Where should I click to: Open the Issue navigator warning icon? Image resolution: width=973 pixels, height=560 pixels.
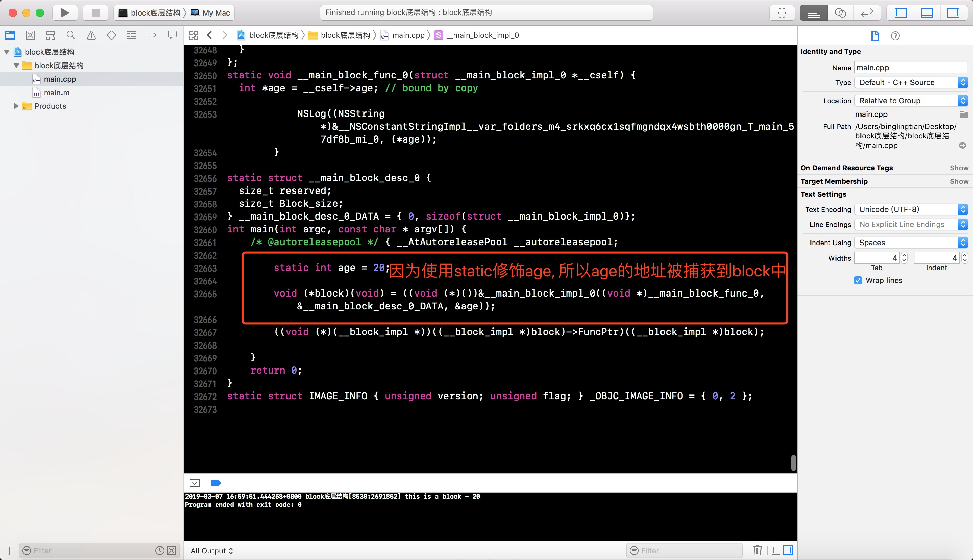pos(91,35)
